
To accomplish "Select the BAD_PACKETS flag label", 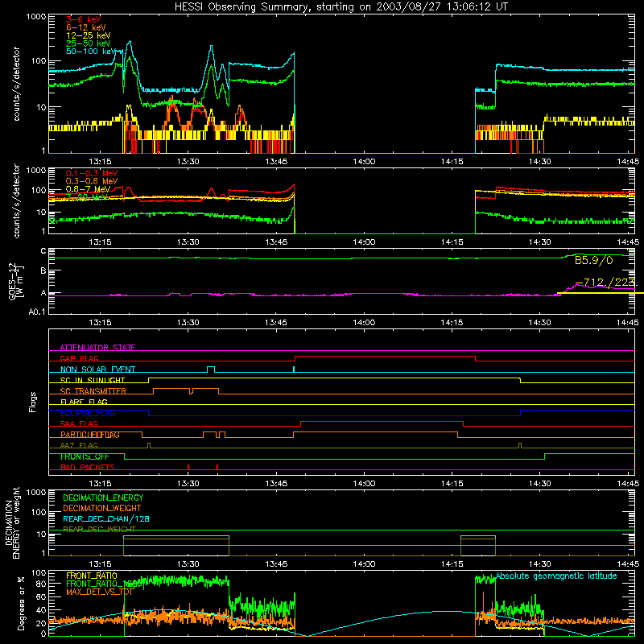I will click(x=88, y=467).
